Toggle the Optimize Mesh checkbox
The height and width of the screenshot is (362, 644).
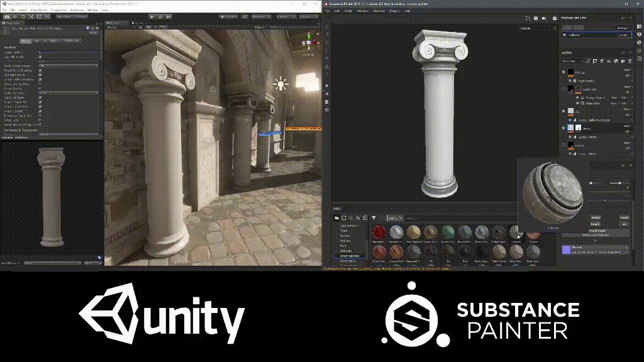[40, 75]
